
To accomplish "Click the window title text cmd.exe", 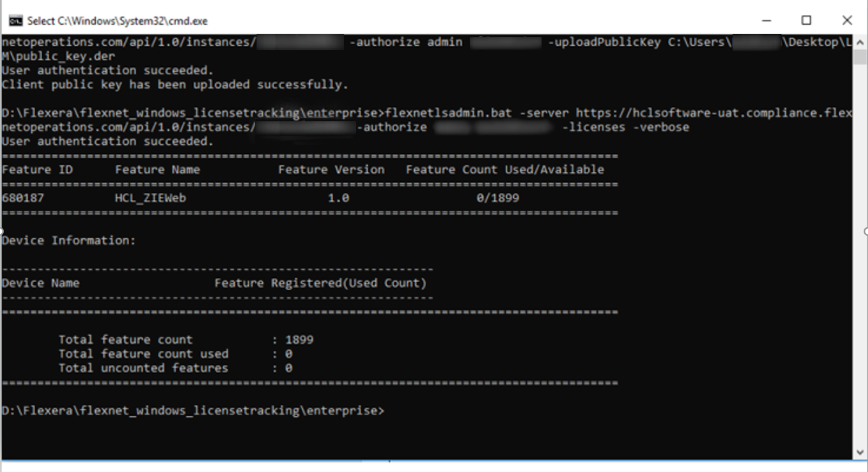I will point(117,21).
